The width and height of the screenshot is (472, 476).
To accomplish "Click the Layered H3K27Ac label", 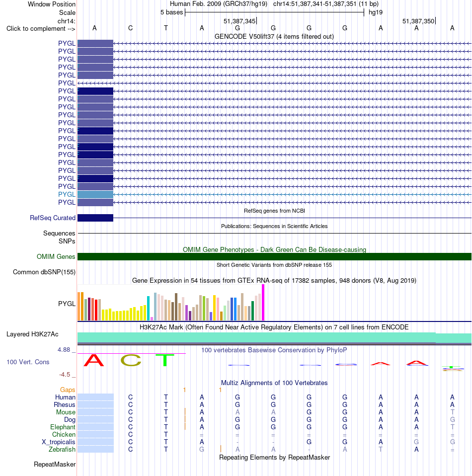I will click(x=32, y=334).
